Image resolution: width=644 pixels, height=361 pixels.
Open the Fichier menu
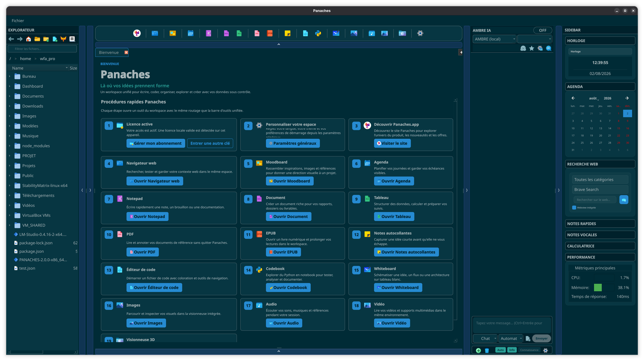pos(18,21)
